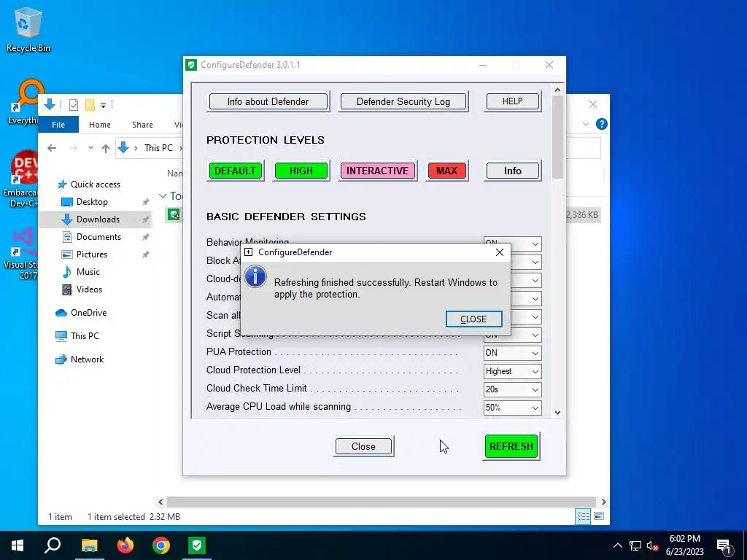This screenshot has height=560, width=747.
Task: Open Desktop in the navigation pane
Action: click(x=92, y=202)
